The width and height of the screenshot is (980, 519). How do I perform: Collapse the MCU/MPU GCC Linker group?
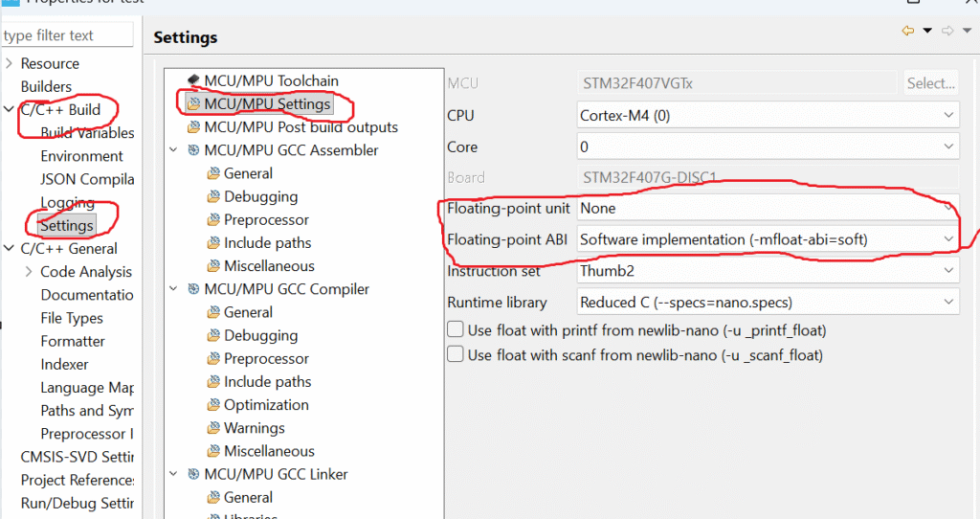tap(174, 474)
